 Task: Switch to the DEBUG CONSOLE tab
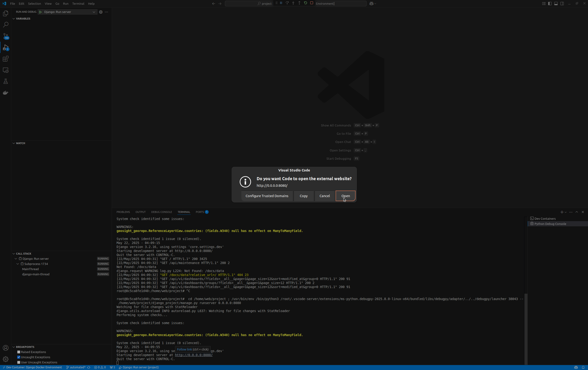(161, 212)
